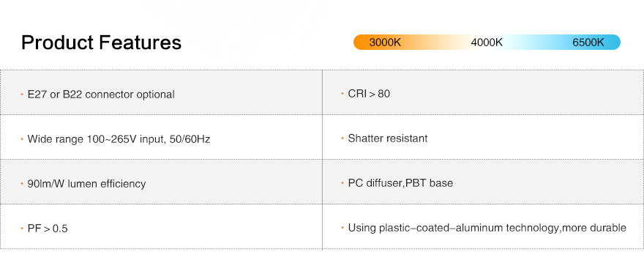Click the E27 or B22 connector text
This screenshot has width=644, height=266.
click(101, 94)
